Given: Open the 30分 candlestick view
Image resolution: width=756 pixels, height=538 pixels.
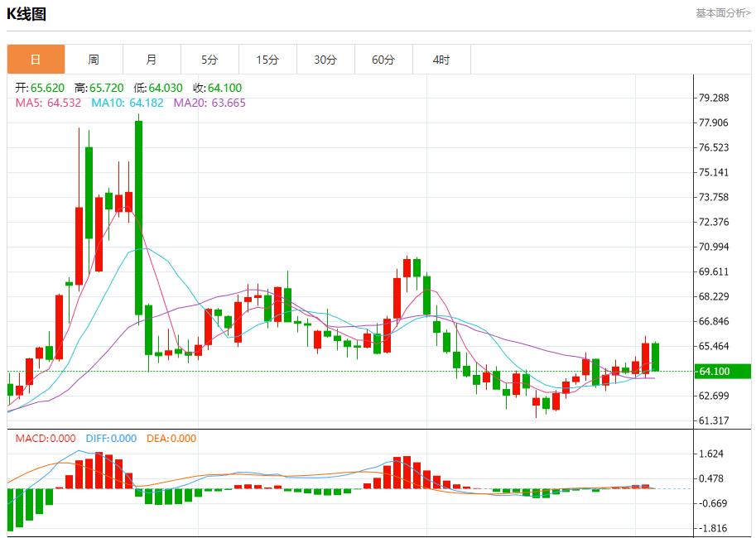Looking at the screenshot, I should pyautogui.click(x=326, y=59).
